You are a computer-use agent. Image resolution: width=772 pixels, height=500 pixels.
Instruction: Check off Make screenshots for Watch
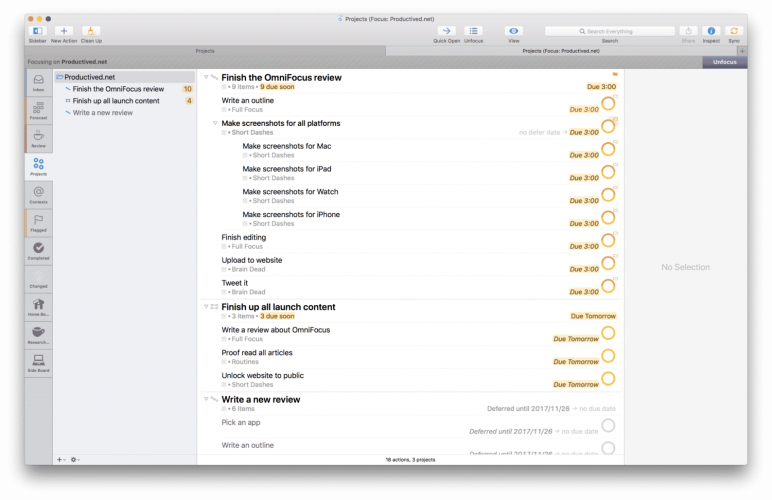coord(608,195)
